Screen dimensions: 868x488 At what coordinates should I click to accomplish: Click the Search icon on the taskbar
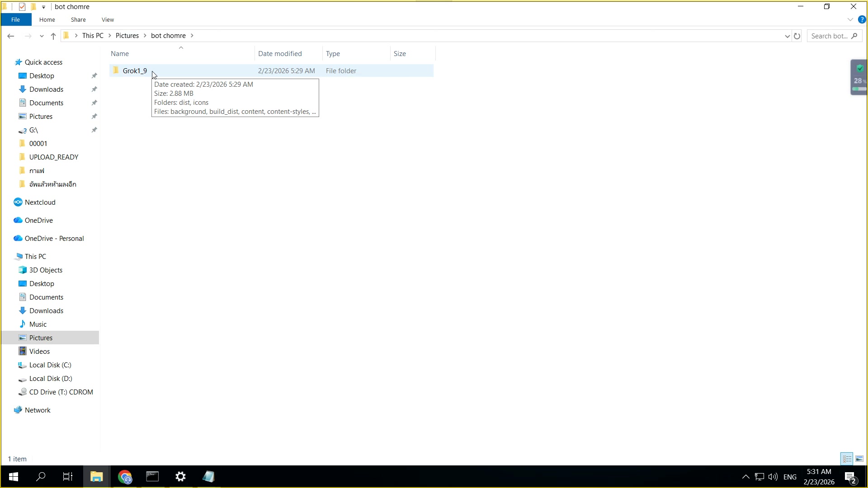tap(40, 476)
